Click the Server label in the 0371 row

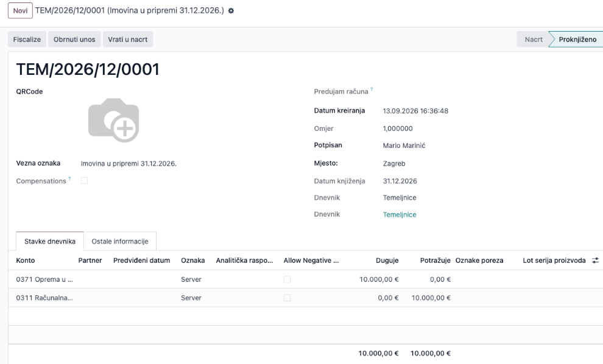tap(191, 279)
